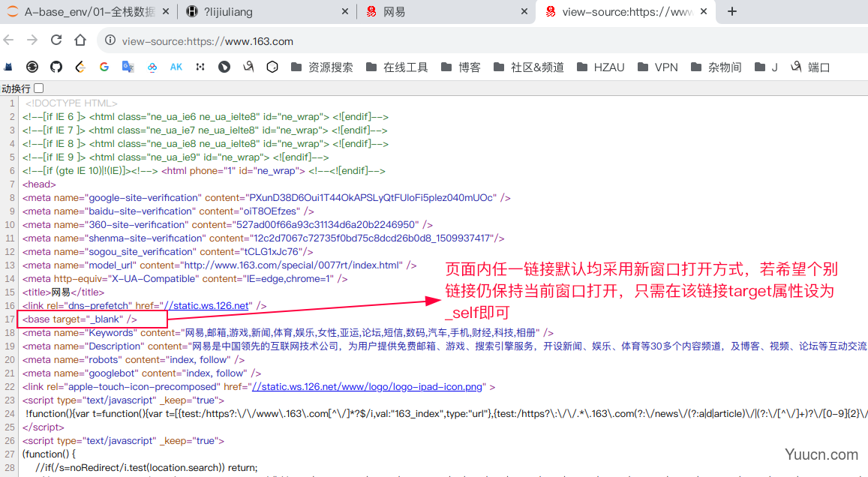Screen dimensions: 868x477
Task: Click the baidu-site-verification meta line
Action: (168, 211)
